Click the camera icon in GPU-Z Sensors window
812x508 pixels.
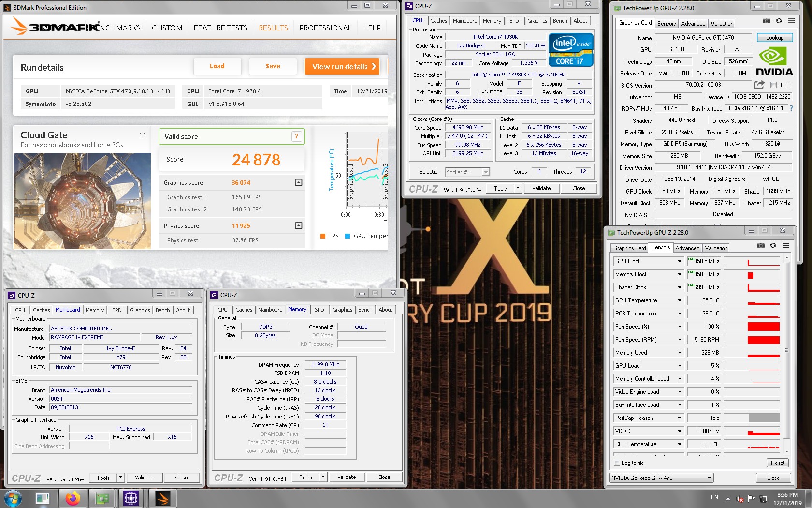(x=761, y=246)
